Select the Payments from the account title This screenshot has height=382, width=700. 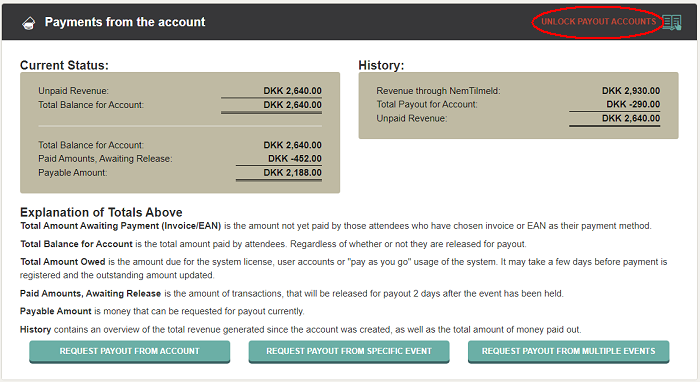click(125, 22)
